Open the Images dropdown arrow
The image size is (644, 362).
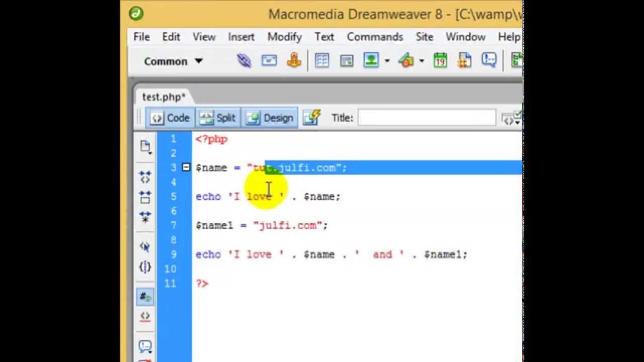[x=387, y=61]
